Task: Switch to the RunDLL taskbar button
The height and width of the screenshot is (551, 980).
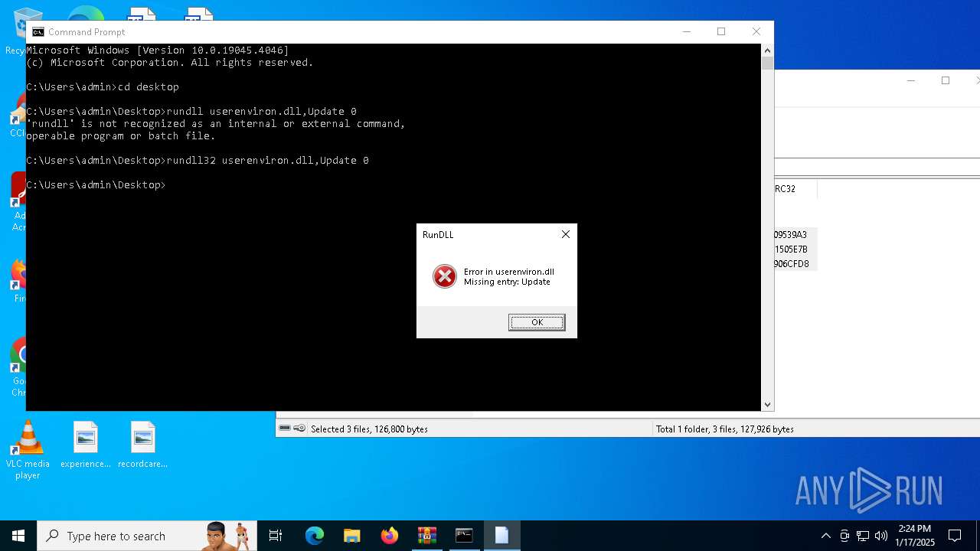Action: coord(501,536)
